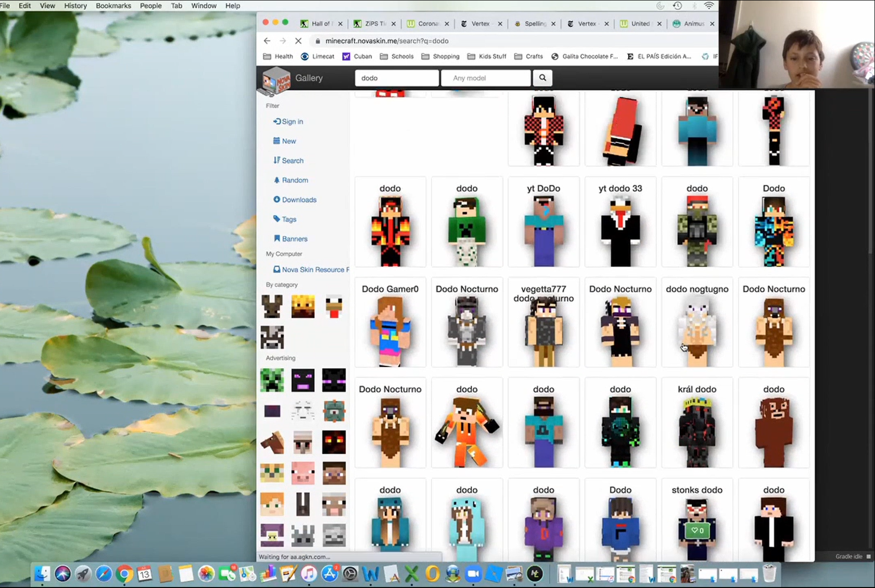The width and height of the screenshot is (875, 588).
Task: Switch to the Animus tab
Action: click(x=694, y=24)
